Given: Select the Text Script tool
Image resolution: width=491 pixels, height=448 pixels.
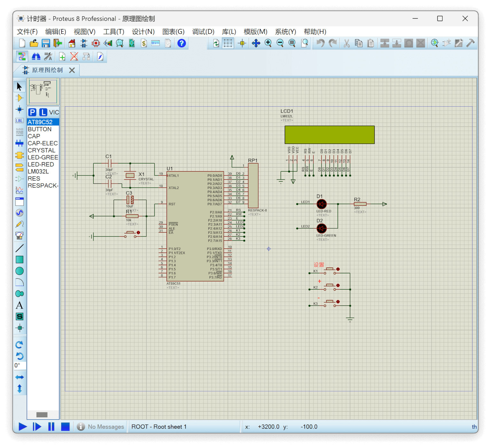Looking at the screenshot, I should pos(19,132).
